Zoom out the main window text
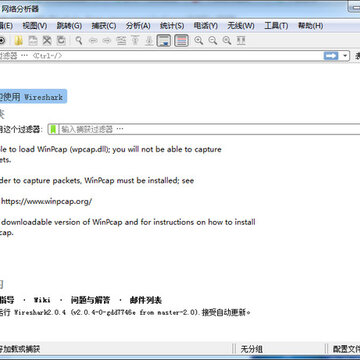Screen dimensions: 360x360 (213, 41)
